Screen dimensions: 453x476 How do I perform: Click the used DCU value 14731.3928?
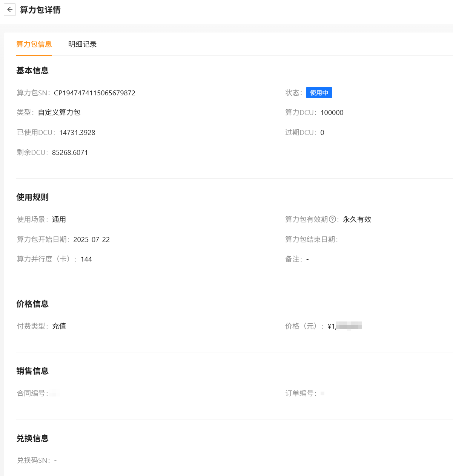(77, 133)
